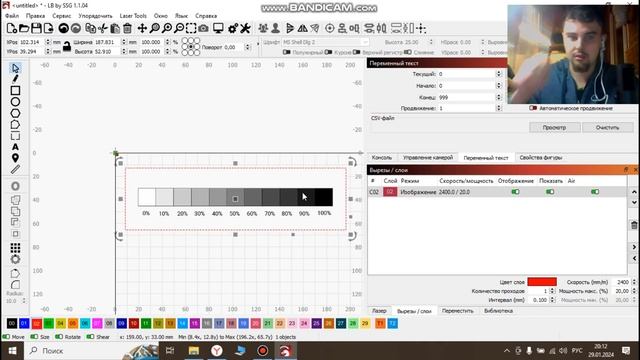Open the Grid Array tool
640x360 pixels.
point(16,248)
